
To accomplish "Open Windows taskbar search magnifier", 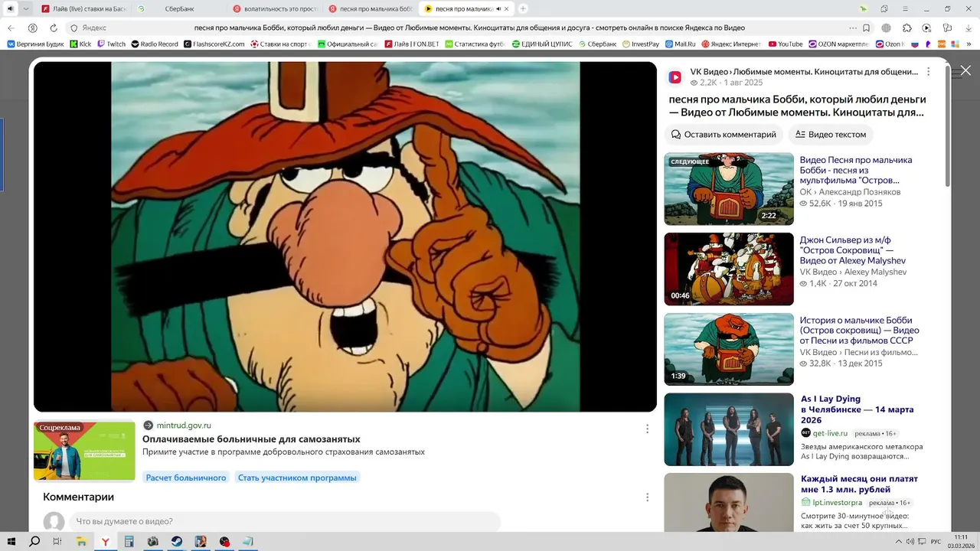I will [34, 542].
